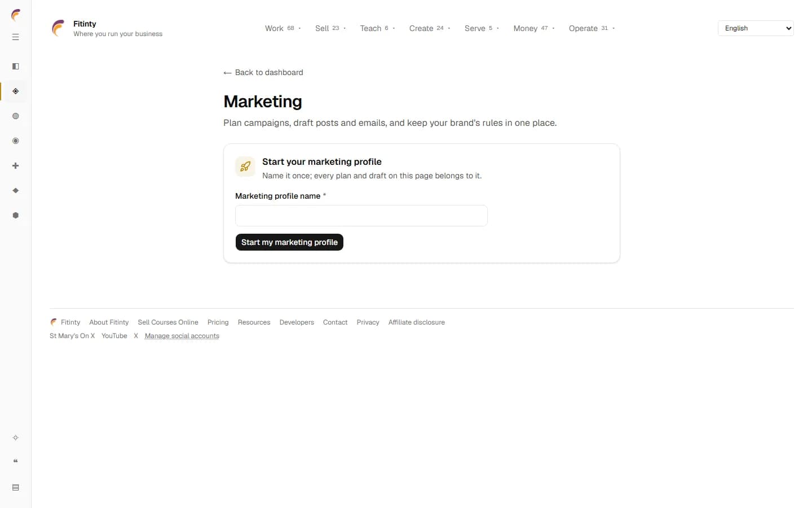Click the striped circle sidebar icon

(16, 116)
